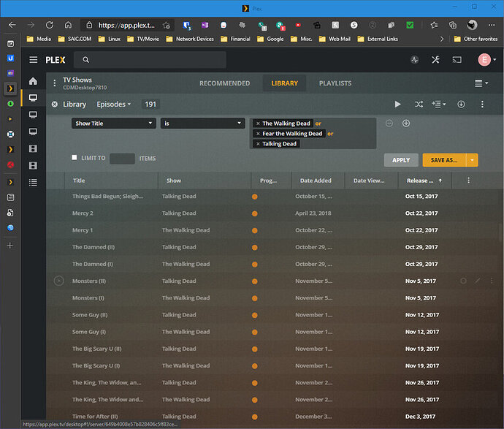Click the browser Refresh button
This screenshot has height=429, width=504.
click(x=50, y=25)
